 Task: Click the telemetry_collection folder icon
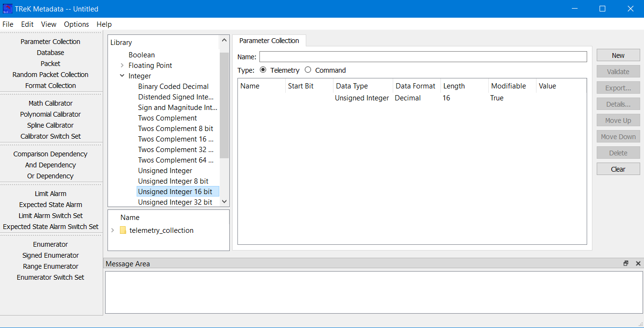point(123,230)
